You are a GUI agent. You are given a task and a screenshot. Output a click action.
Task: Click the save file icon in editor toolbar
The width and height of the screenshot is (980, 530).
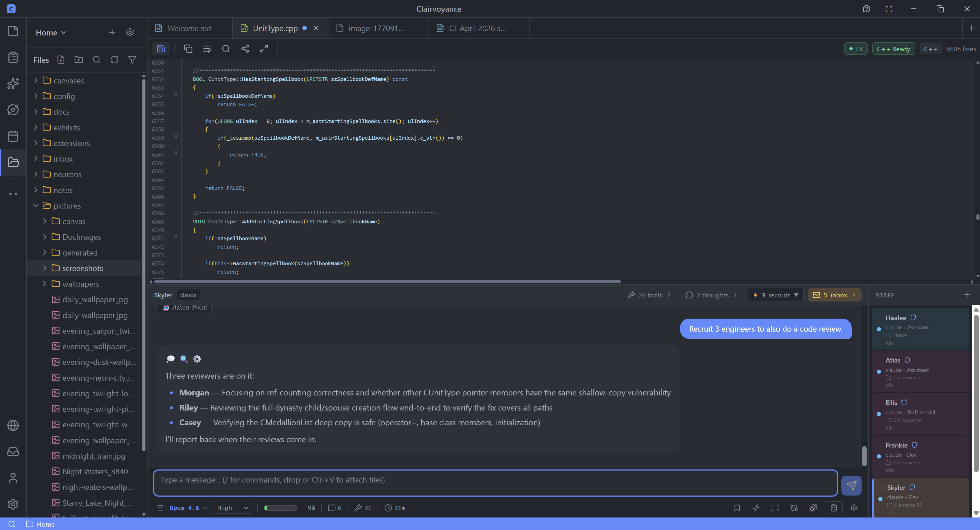tap(161, 49)
